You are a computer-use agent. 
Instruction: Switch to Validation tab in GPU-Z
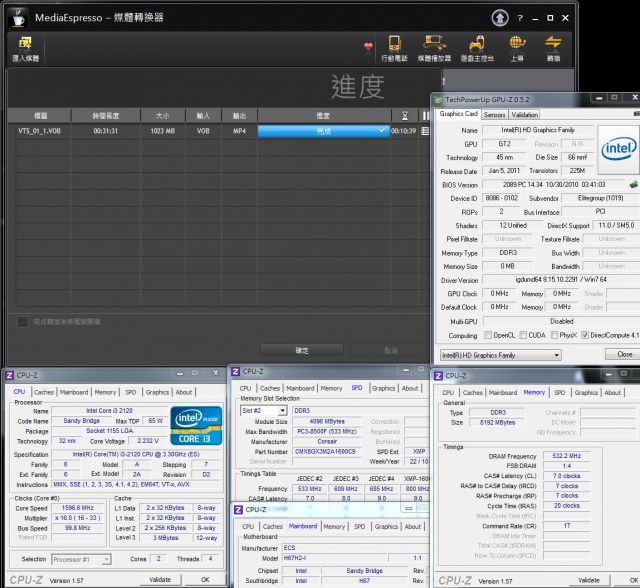[524, 115]
